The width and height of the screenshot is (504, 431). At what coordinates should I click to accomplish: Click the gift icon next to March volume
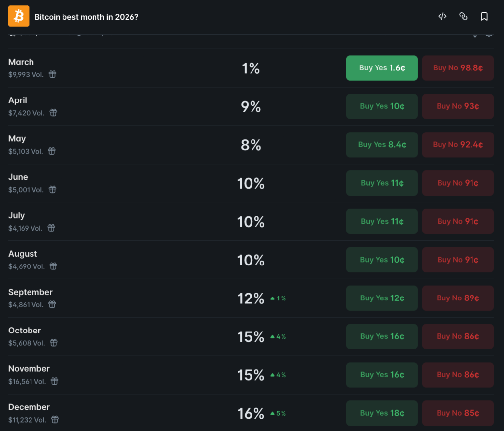53,74
